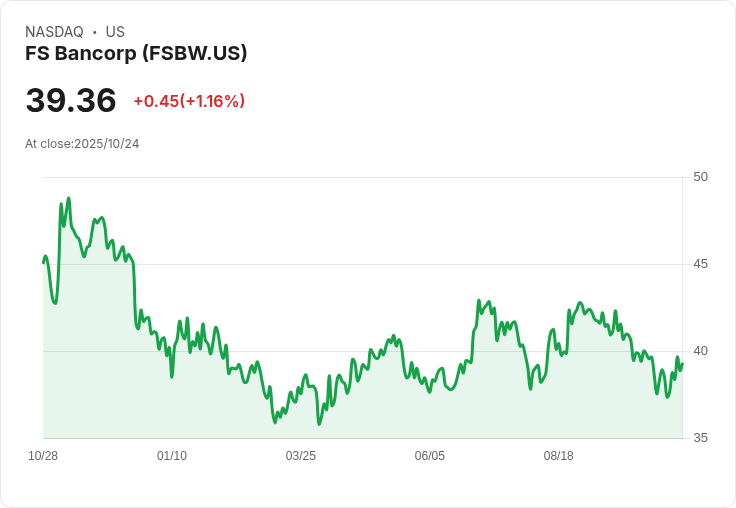Image resolution: width=736 pixels, height=508 pixels.
Task: Click the NASDAQ exchange label
Action: click(x=54, y=32)
